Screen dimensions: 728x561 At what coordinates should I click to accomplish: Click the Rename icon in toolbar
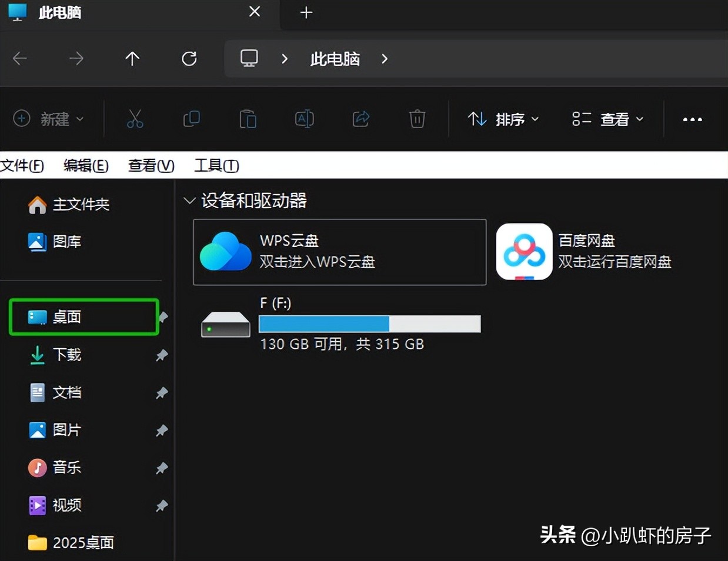click(304, 119)
